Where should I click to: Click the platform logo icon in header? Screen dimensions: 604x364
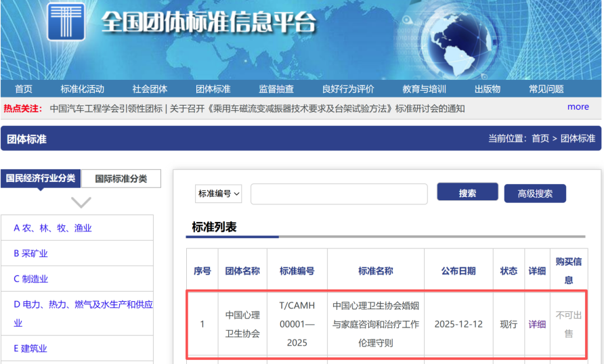click(x=66, y=21)
